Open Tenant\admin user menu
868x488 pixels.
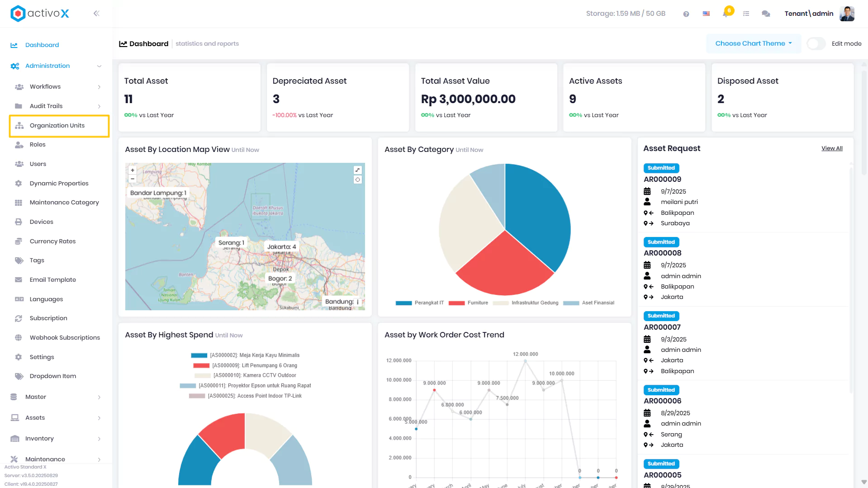point(809,14)
